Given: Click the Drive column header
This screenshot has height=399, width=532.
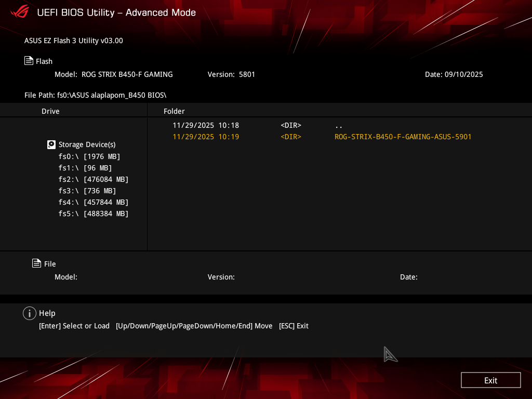Looking at the screenshot, I should click(50, 111).
